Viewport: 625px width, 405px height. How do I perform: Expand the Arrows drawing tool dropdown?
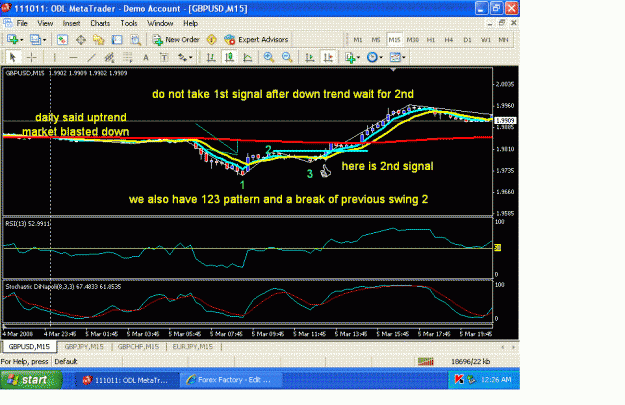coord(185,57)
